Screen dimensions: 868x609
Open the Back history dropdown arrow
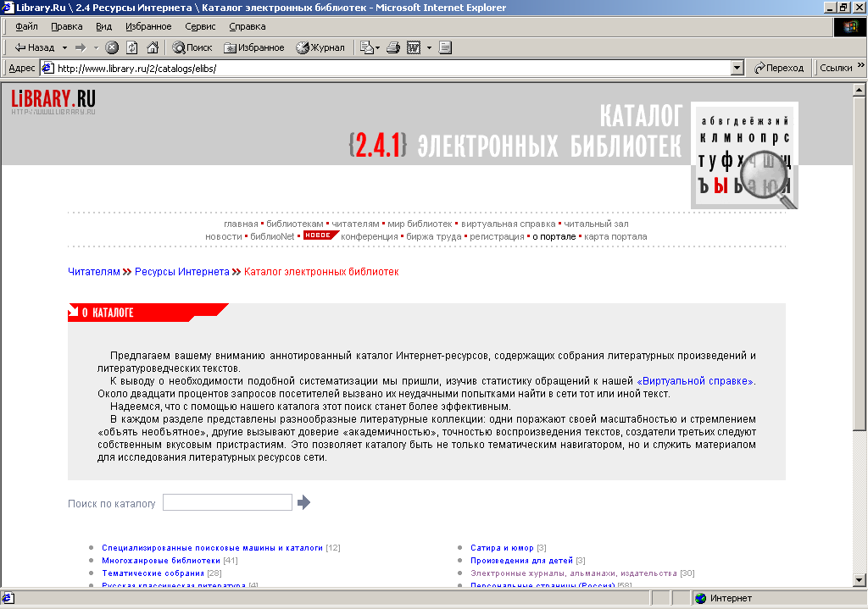coord(64,47)
